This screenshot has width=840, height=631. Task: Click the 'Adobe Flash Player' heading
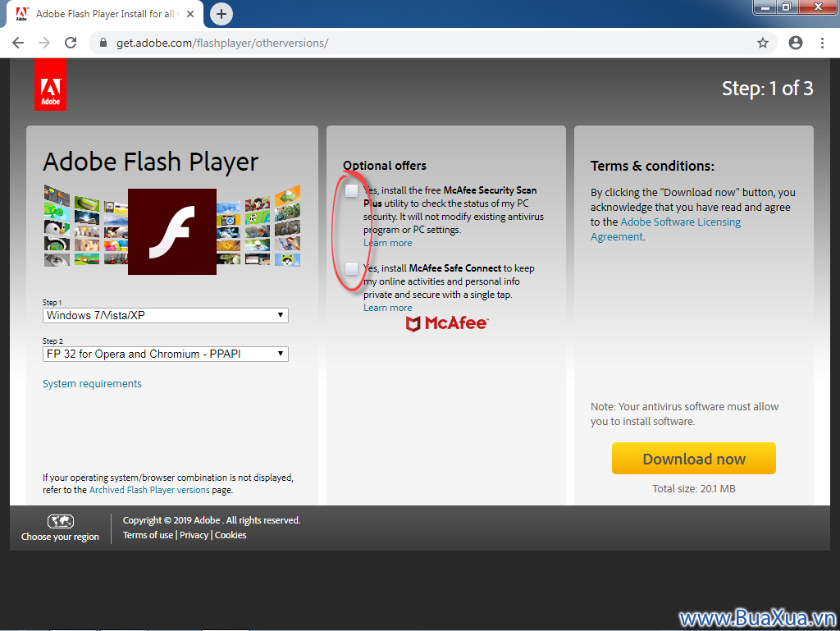pos(151,162)
